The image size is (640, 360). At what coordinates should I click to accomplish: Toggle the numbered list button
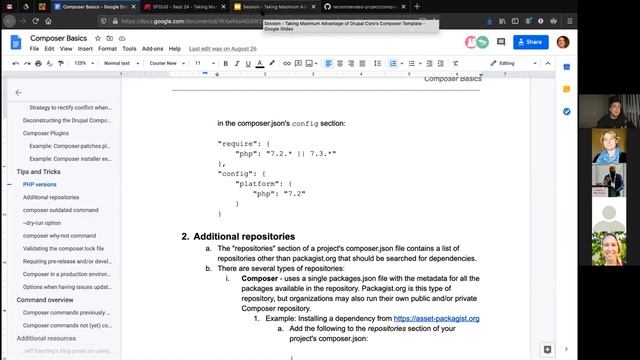(x=393, y=63)
